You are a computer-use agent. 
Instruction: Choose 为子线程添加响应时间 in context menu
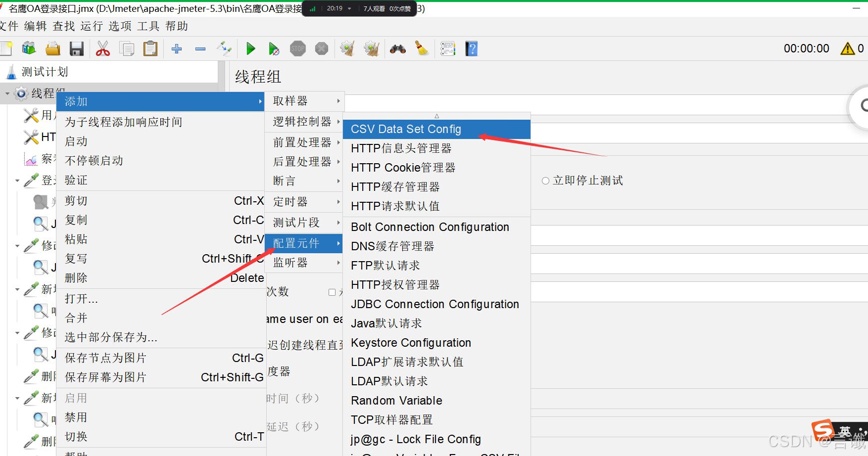tap(161, 122)
